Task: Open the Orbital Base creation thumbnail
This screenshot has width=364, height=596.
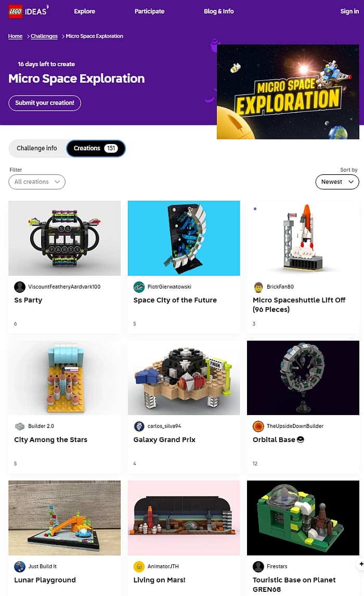Action: pos(303,378)
